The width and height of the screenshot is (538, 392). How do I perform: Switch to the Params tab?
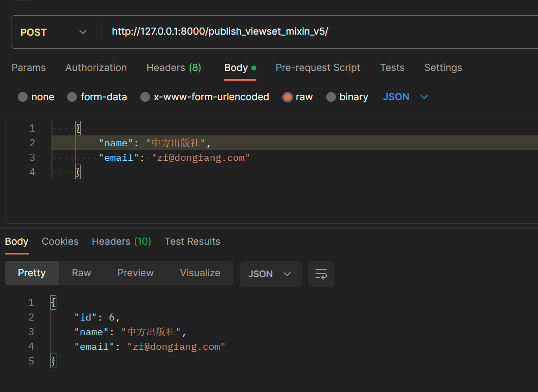point(28,68)
